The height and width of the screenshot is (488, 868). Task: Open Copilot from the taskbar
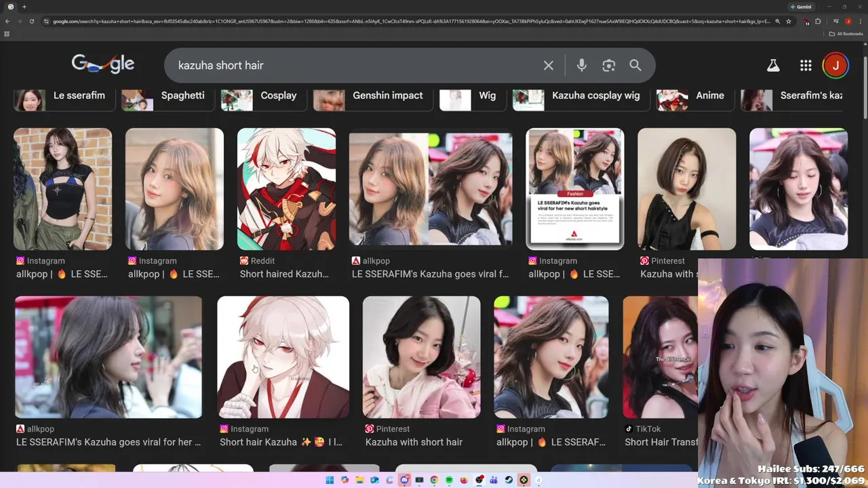344,480
